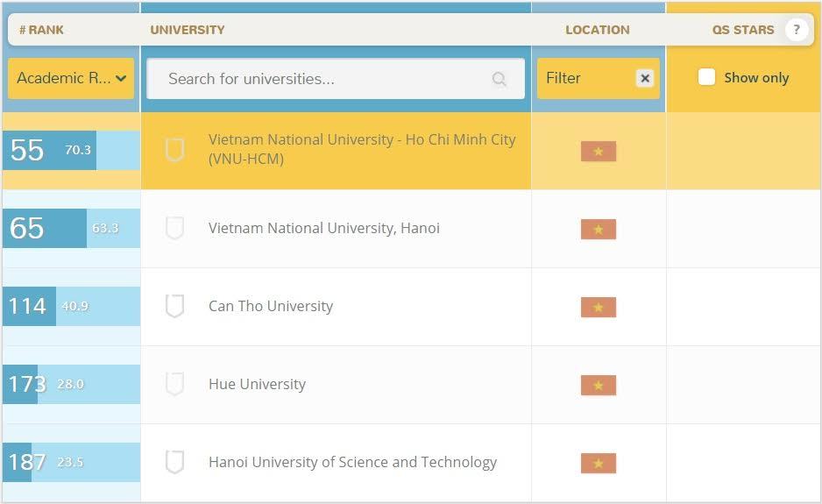Viewport: 822px width, 504px height.
Task: Click Vietnam flag in Hue University row
Action: point(599,385)
